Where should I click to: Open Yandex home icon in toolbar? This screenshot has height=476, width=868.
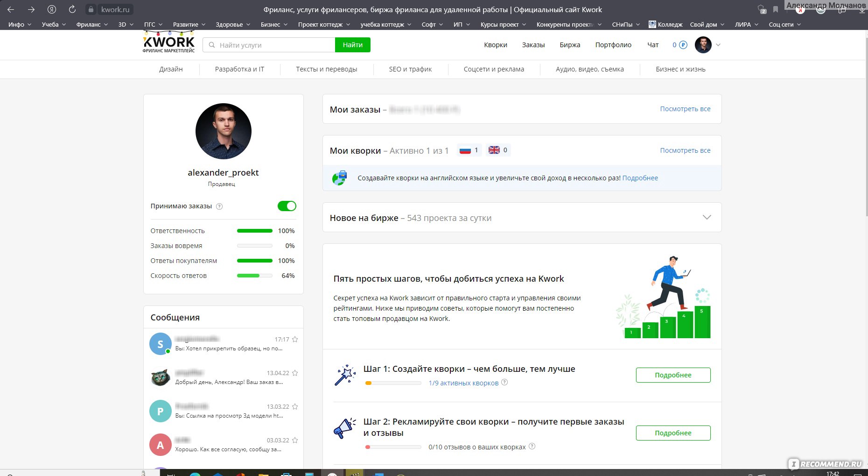(52, 9)
